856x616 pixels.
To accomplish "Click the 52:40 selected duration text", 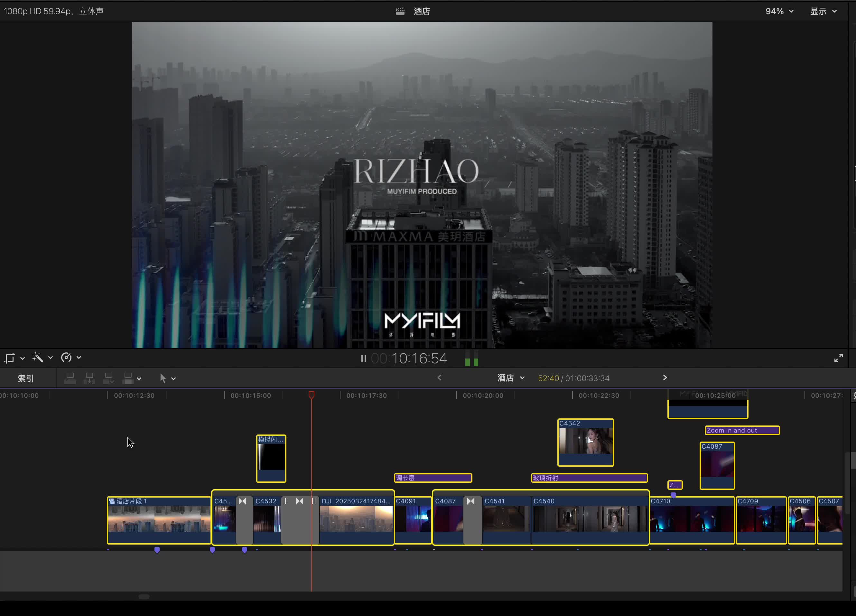I will tap(548, 378).
